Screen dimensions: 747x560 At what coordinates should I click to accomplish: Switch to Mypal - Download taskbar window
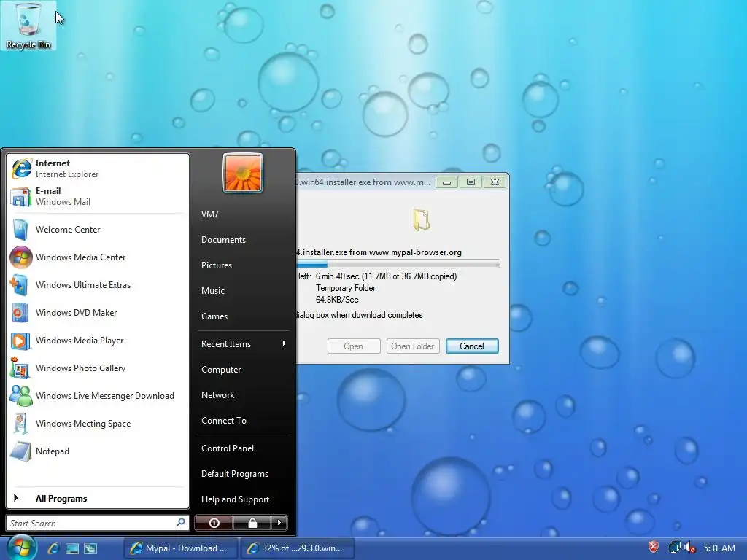tap(179, 548)
